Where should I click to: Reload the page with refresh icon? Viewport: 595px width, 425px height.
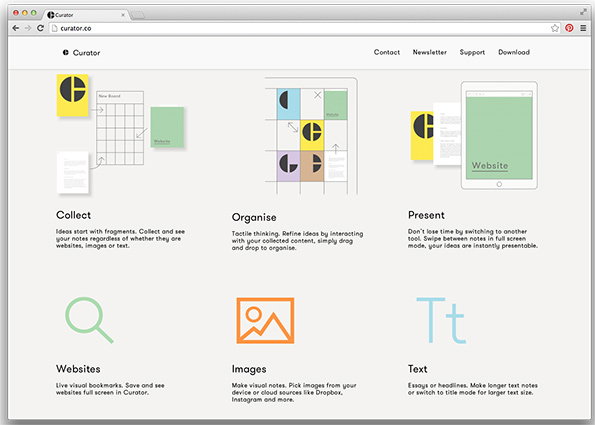[x=40, y=28]
